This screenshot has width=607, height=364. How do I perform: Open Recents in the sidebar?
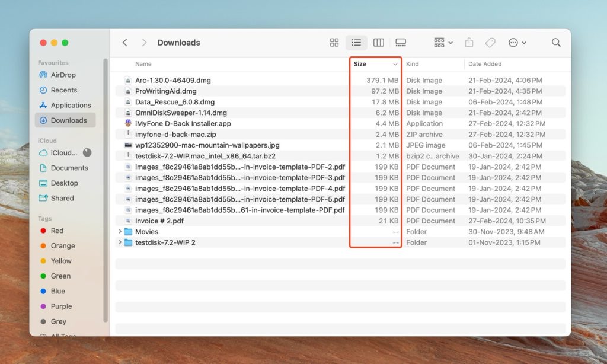coord(63,90)
